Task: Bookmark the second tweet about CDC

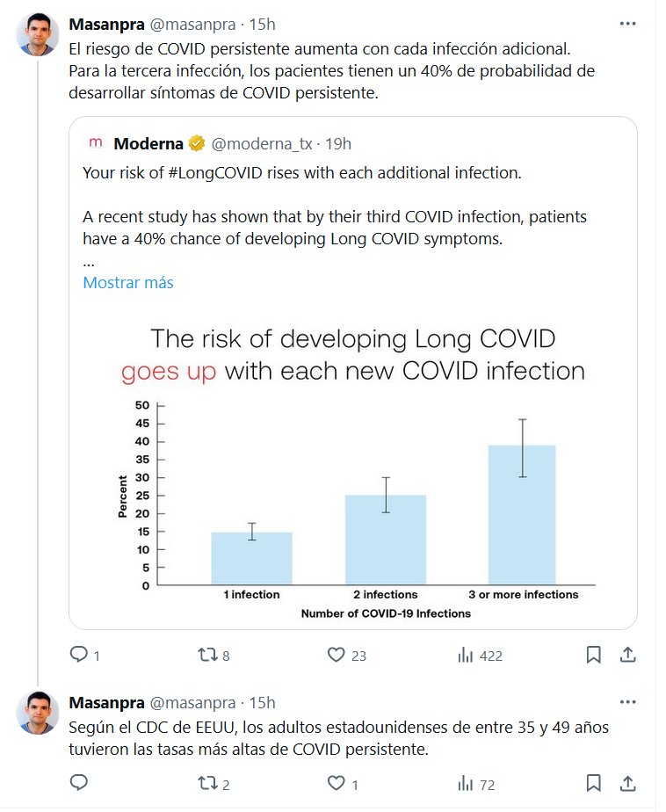Action: click(593, 782)
